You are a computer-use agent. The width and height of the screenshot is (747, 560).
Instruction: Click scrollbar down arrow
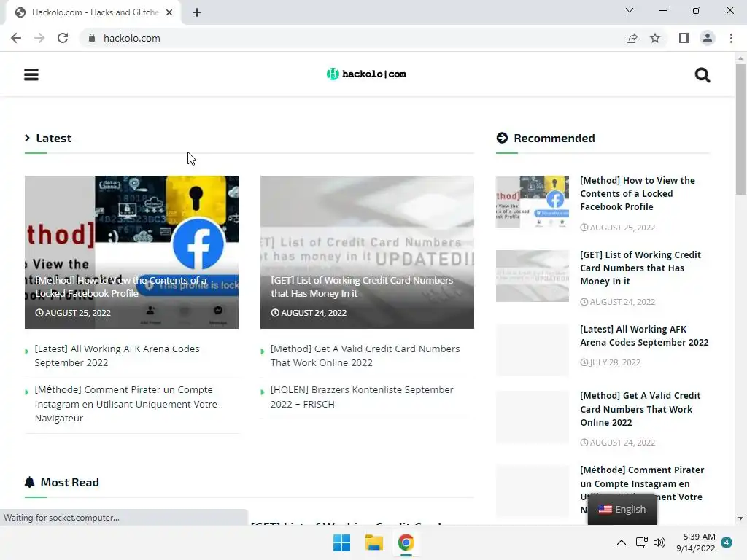[x=740, y=518]
